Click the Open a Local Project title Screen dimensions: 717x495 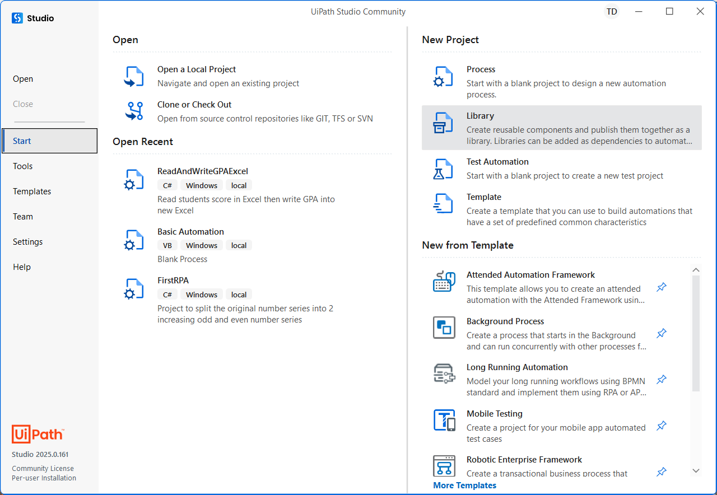pyautogui.click(x=197, y=69)
